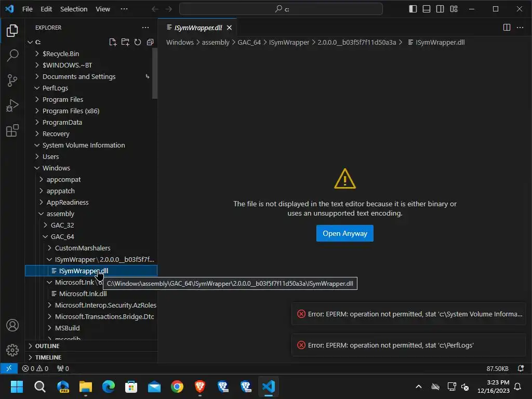532x399 pixels.
Task: Select the ISymWrapper.dll editor tab
Action: (x=198, y=28)
